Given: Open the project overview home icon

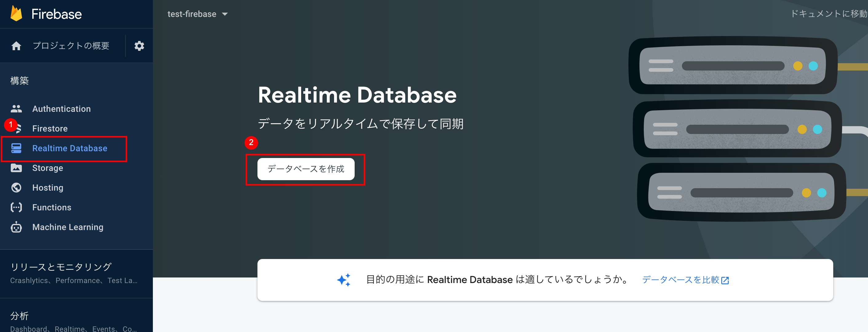Looking at the screenshot, I should (x=16, y=46).
